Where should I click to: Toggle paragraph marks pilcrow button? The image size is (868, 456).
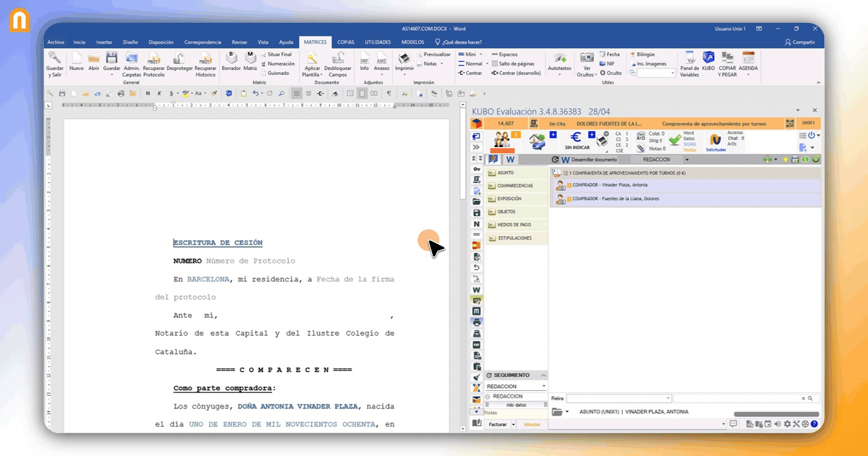coord(388,93)
